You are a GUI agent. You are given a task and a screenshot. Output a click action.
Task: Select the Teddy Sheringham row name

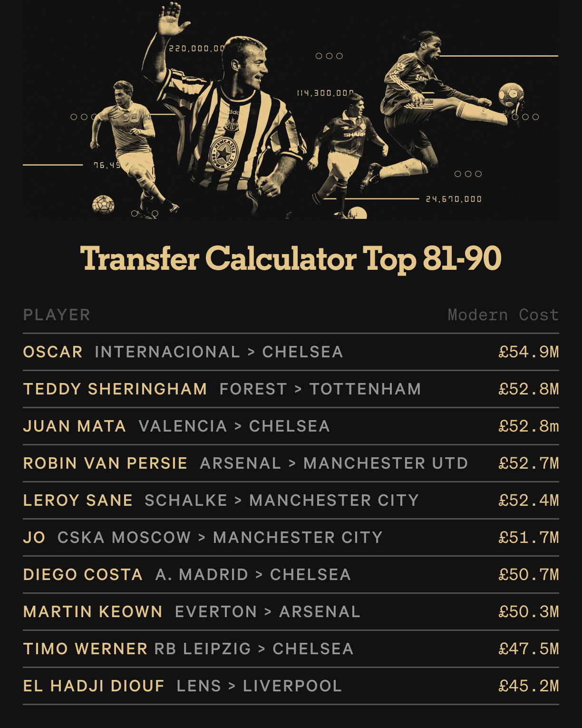tap(115, 389)
